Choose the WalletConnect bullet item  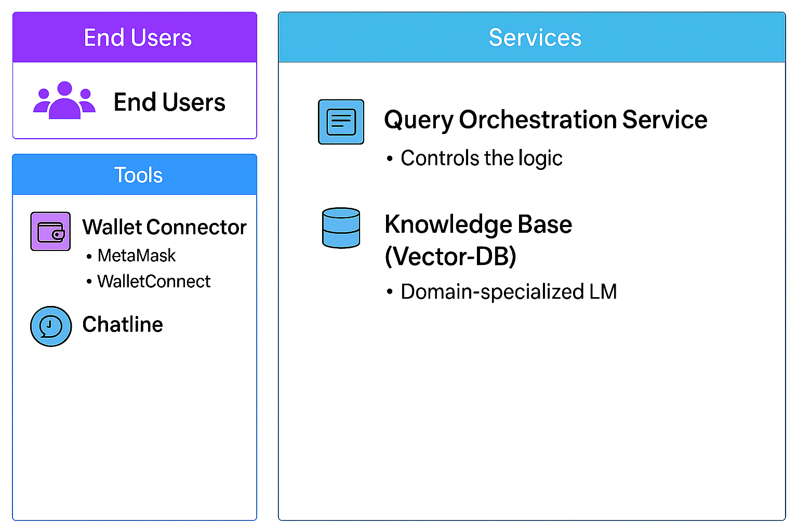coord(153,282)
